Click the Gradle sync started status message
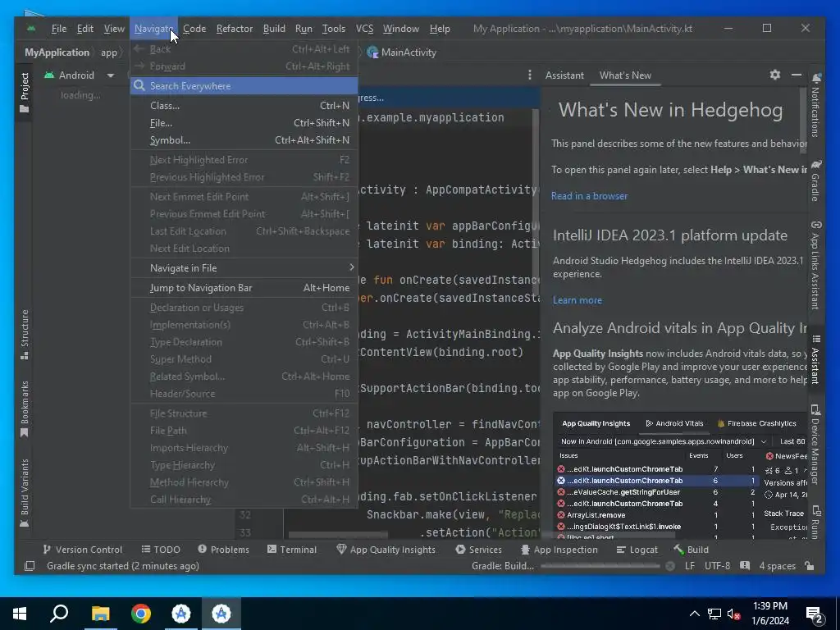The image size is (840, 630). pyautogui.click(x=123, y=566)
